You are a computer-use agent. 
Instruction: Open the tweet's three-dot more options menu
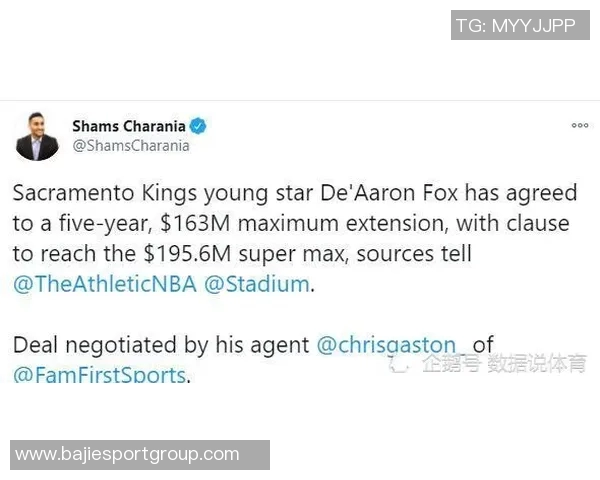tap(579, 126)
